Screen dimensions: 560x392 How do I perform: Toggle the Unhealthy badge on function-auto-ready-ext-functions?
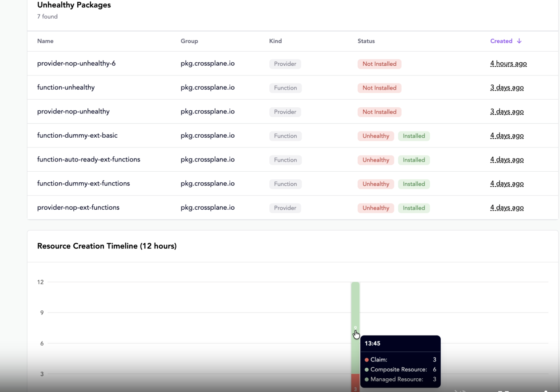375,160
